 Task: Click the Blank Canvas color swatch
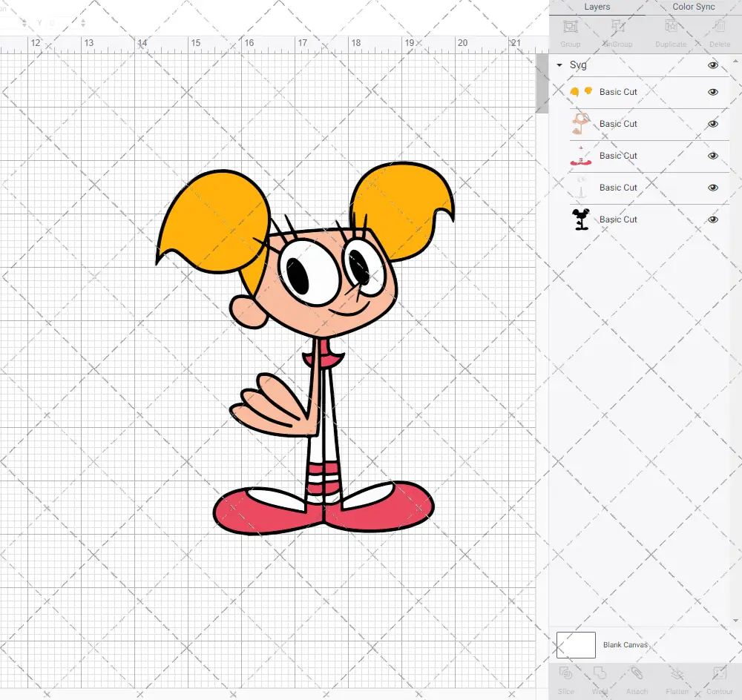(x=576, y=644)
